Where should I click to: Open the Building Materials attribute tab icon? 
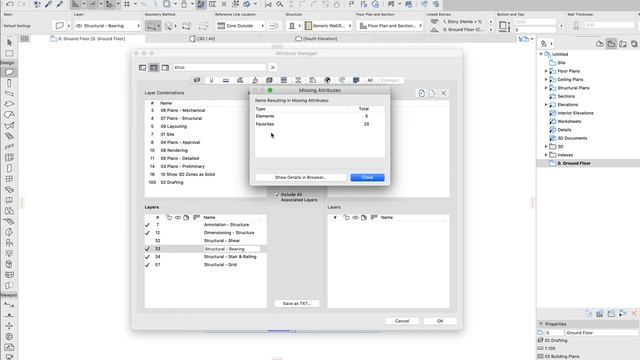[269, 80]
